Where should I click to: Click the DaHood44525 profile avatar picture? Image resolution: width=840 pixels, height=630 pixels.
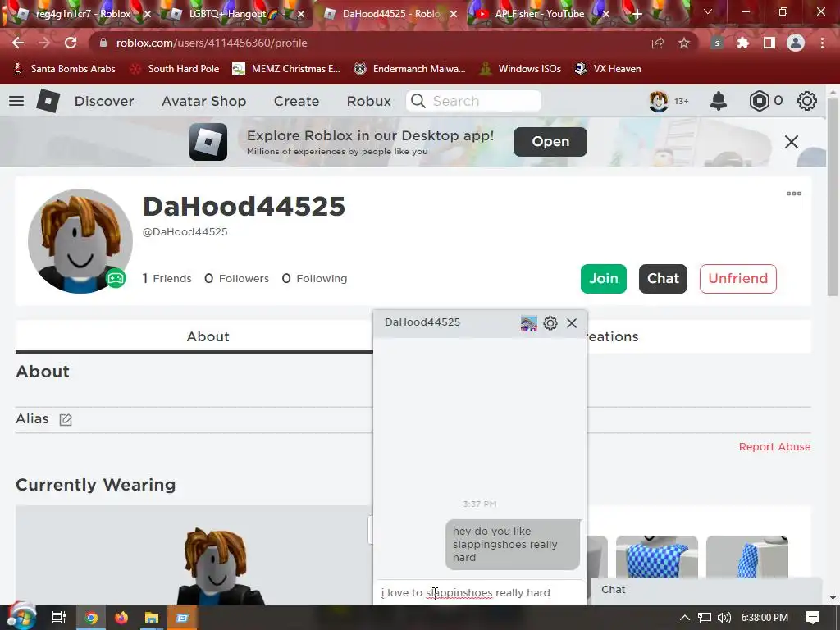[80, 241]
